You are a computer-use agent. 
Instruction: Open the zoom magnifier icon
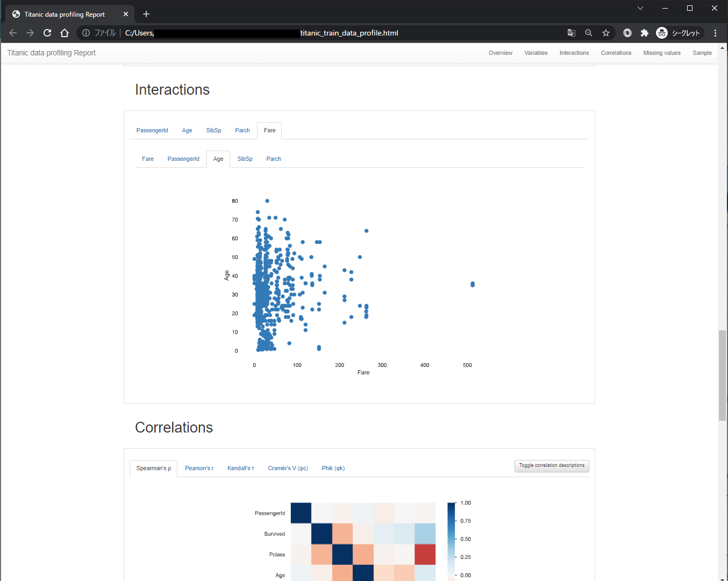pyautogui.click(x=589, y=33)
